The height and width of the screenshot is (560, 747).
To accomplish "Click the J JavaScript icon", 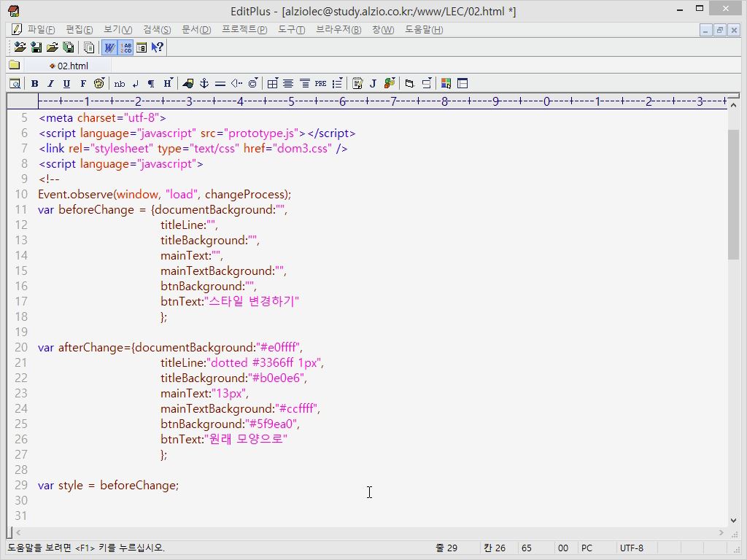I will (373, 84).
